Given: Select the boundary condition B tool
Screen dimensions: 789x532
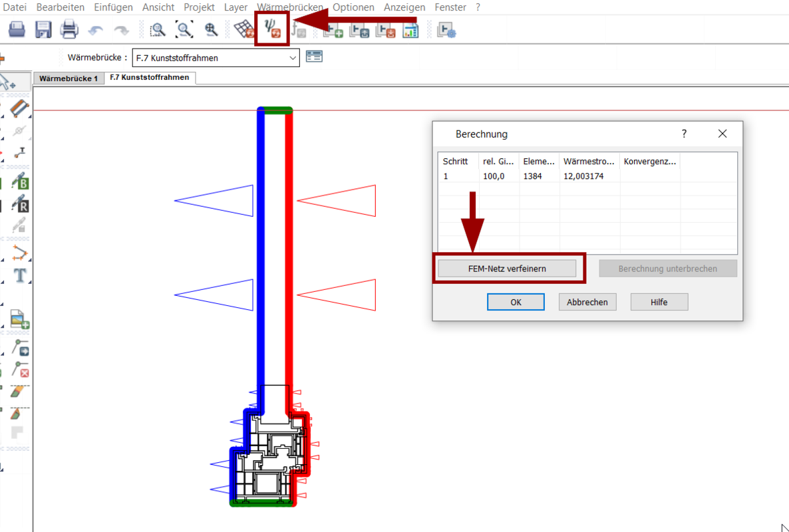Looking at the screenshot, I should [x=21, y=182].
